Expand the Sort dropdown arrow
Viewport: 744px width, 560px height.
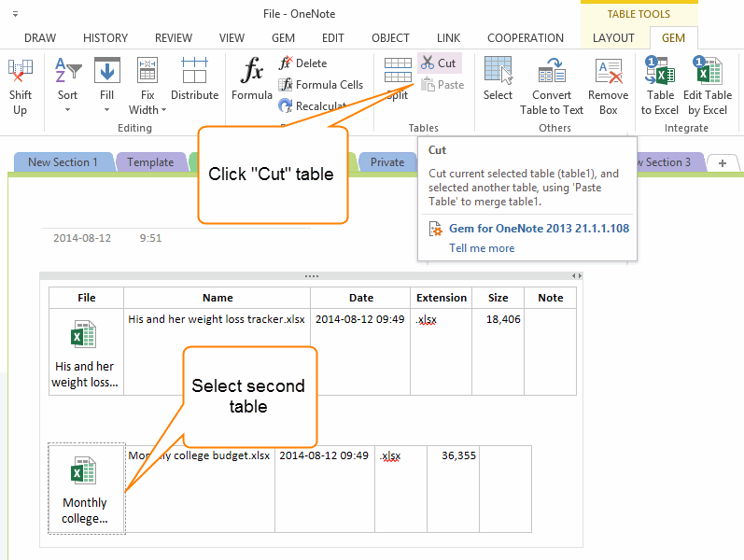67,110
